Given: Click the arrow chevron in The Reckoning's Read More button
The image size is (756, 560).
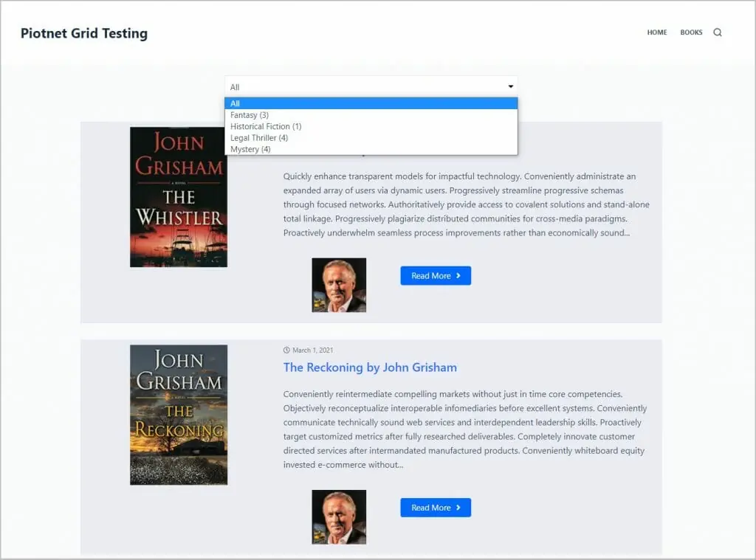Looking at the screenshot, I should (457, 508).
